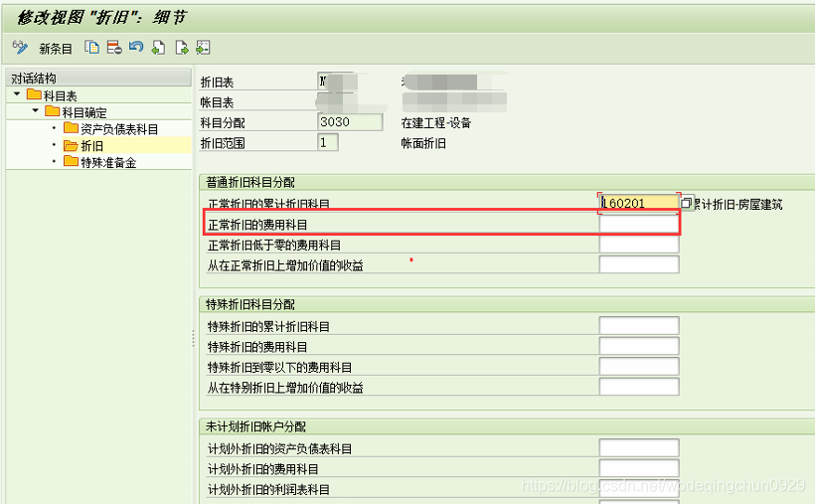Click the 特殊折旧的费用科目 input field
The height and width of the screenshot is (504, 815).
639,346
